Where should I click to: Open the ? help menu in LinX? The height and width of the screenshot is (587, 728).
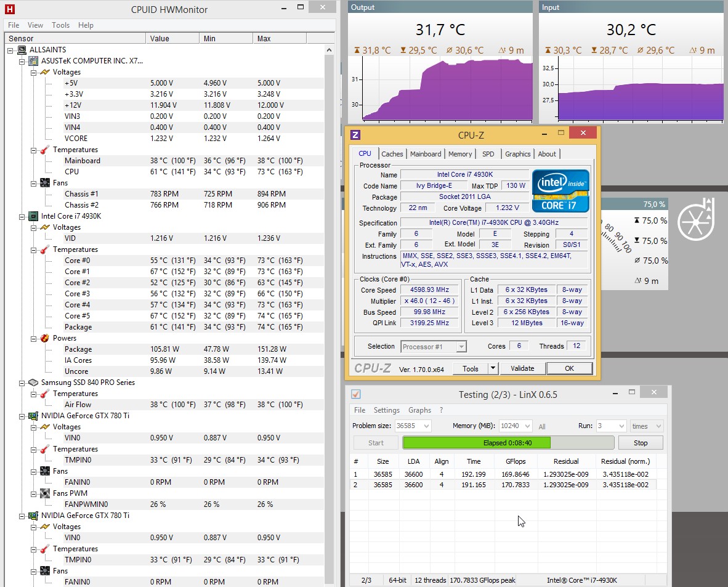441,410
